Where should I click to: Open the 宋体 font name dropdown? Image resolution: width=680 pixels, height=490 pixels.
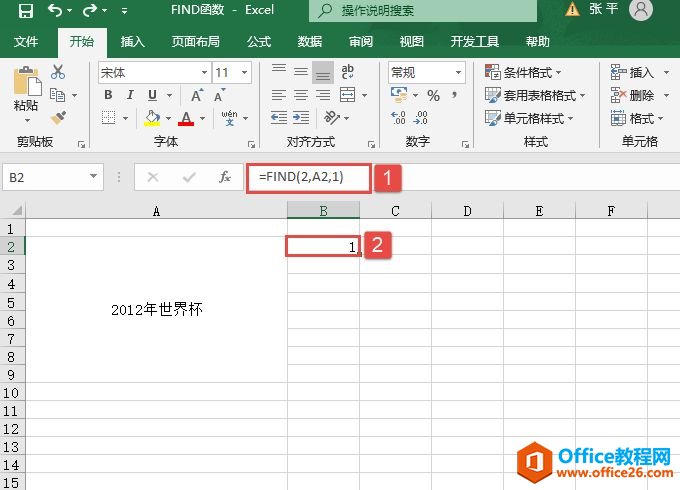[204, 72]
